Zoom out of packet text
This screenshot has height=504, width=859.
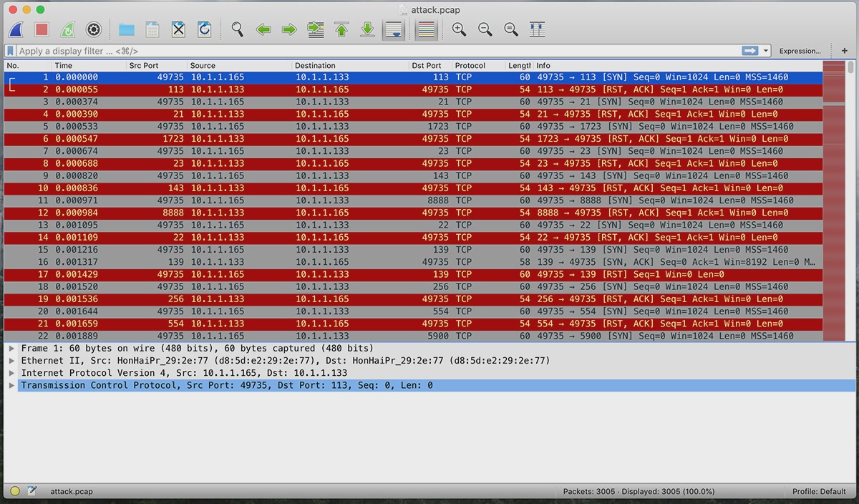coord(485,29)
